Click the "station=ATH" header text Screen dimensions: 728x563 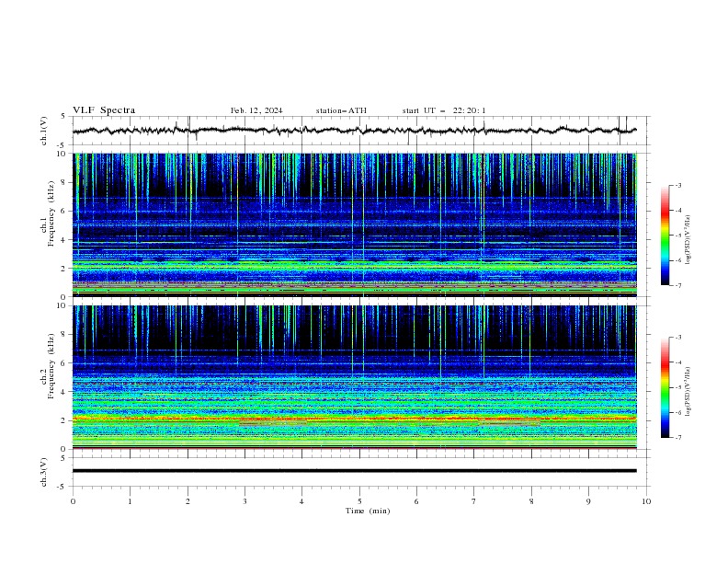(x=341, y=110)
